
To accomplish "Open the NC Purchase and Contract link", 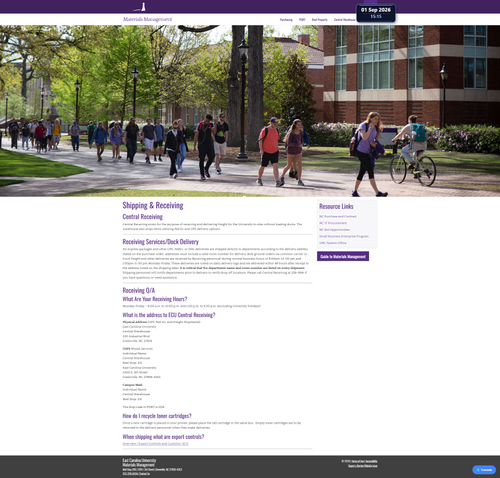I will coord(338,216).
